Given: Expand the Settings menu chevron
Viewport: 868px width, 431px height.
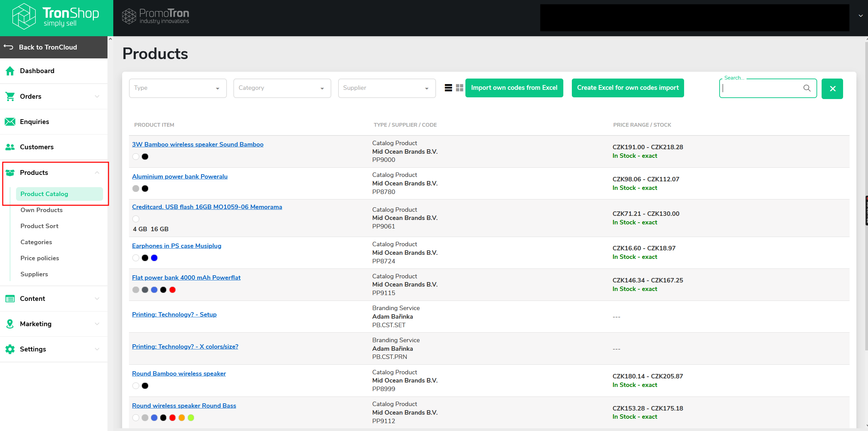Looking at the screenshot, I should (97, 349).
